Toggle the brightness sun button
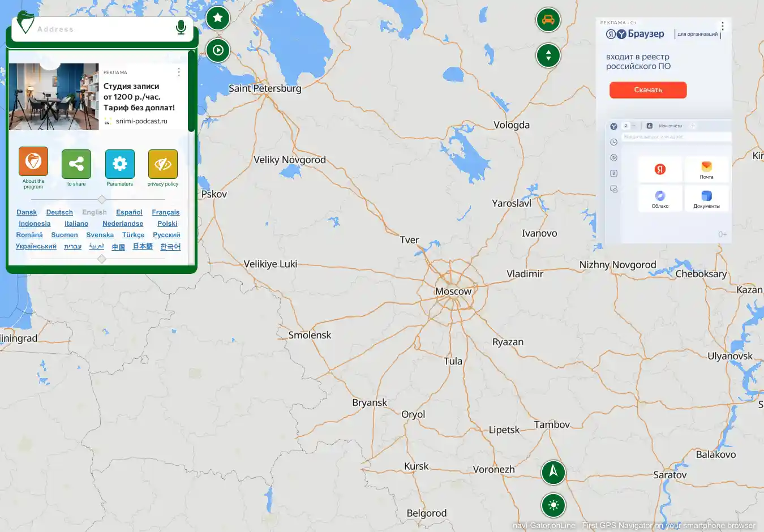The height and width of the screenshot is (532, 764). [553, 505]
